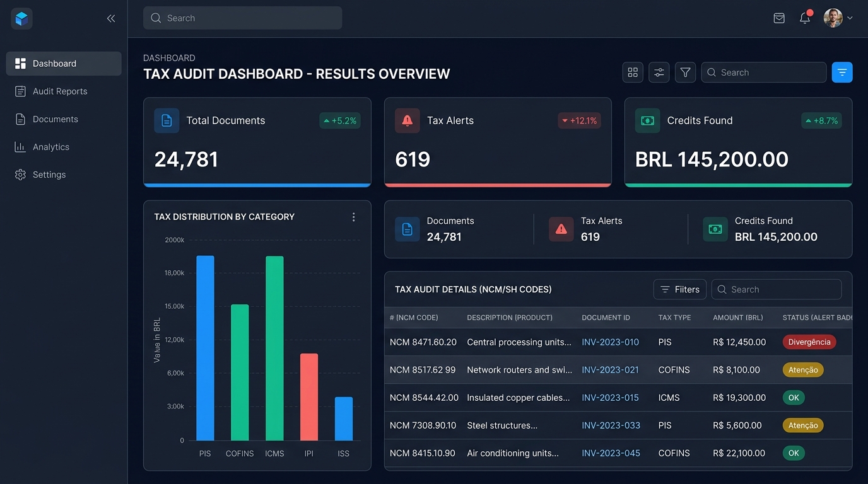Viewport: 868px width, 484px height.
Task: Select NCM 7308.90.10 cell
Action: 423,425
